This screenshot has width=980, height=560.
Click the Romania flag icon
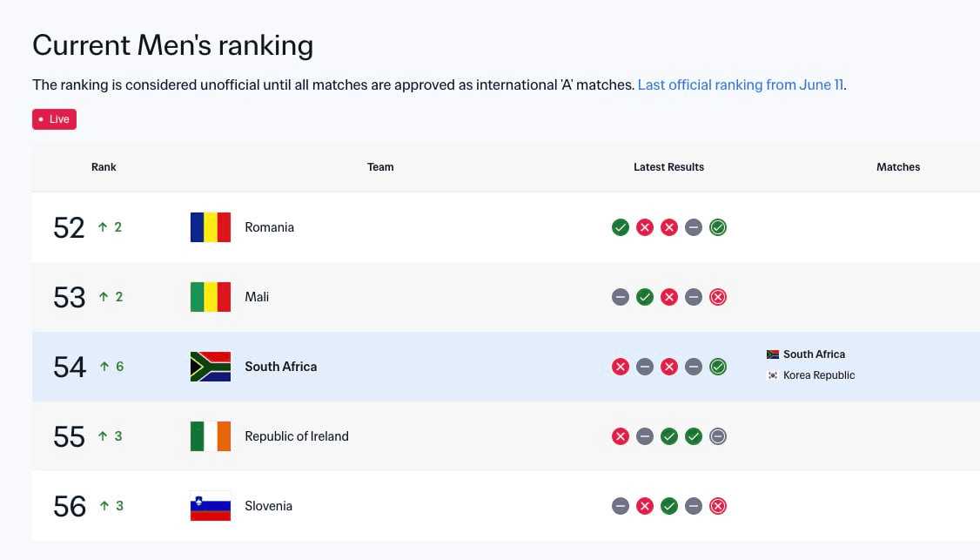click(x=211, y=227)
